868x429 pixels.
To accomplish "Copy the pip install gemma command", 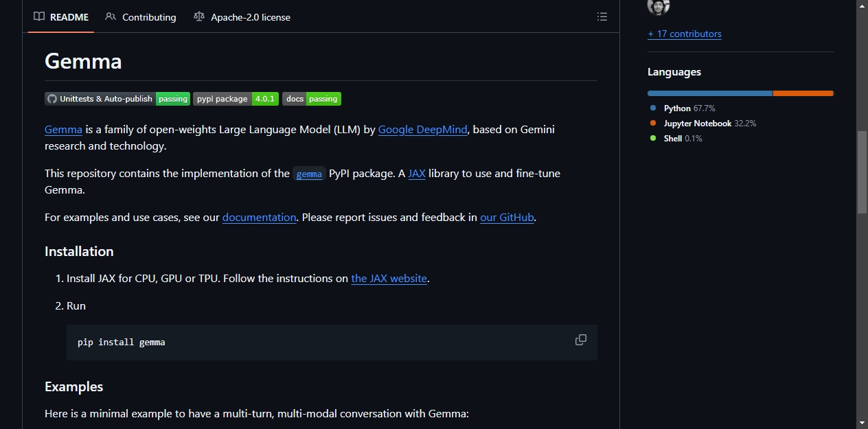I will [581, 340].
